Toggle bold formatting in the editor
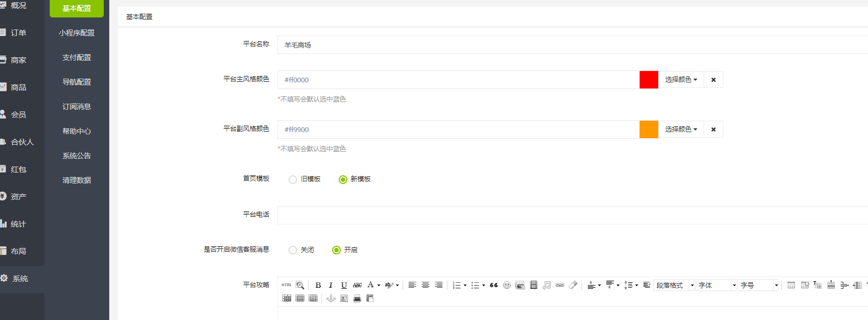Image resolution: width=868 pixels, height=320 pixels. 318,285
